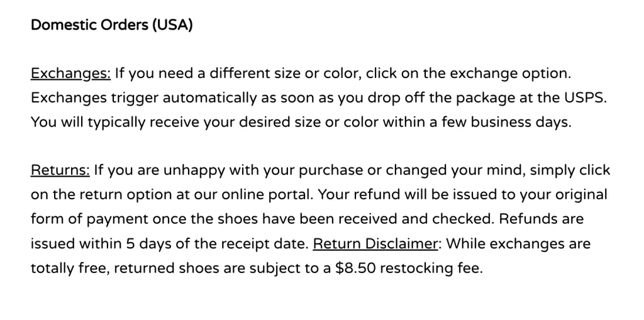Click the underlined Returns label

point(60,170)
